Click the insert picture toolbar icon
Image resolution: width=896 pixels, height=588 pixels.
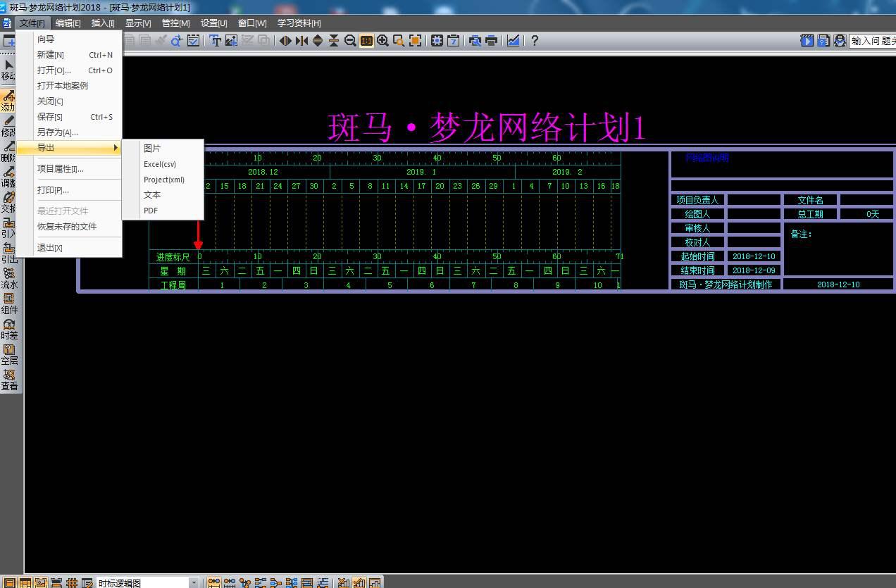point(231,41)
